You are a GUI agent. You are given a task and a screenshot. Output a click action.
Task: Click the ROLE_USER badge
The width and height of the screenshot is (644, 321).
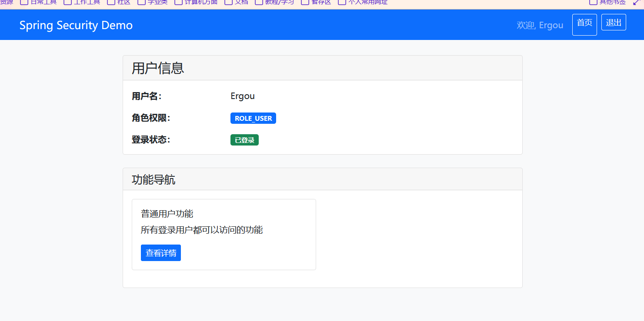coord(253,118)
